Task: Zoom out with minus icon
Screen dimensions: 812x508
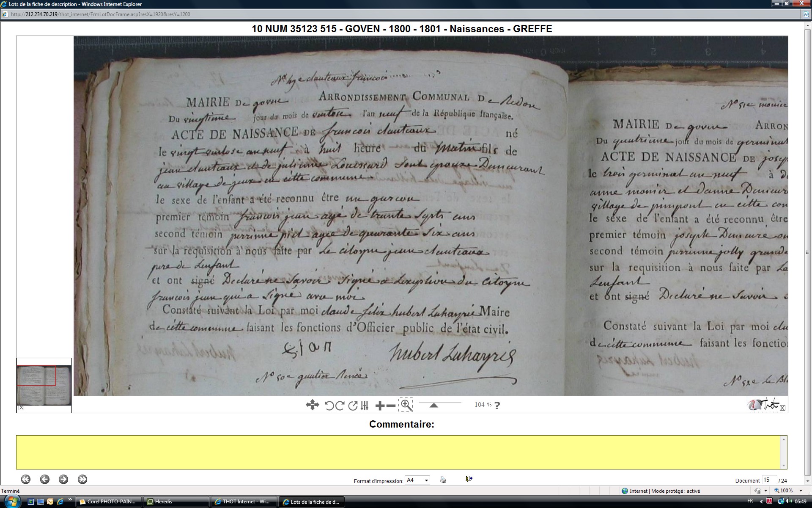Action: point(391,406)
